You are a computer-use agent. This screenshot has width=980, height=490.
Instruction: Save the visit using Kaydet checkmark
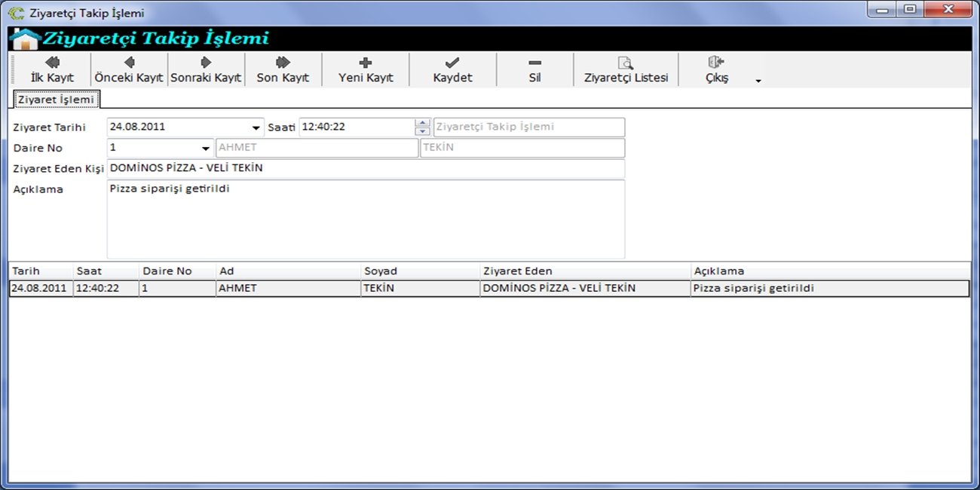[x=452, y=69]
